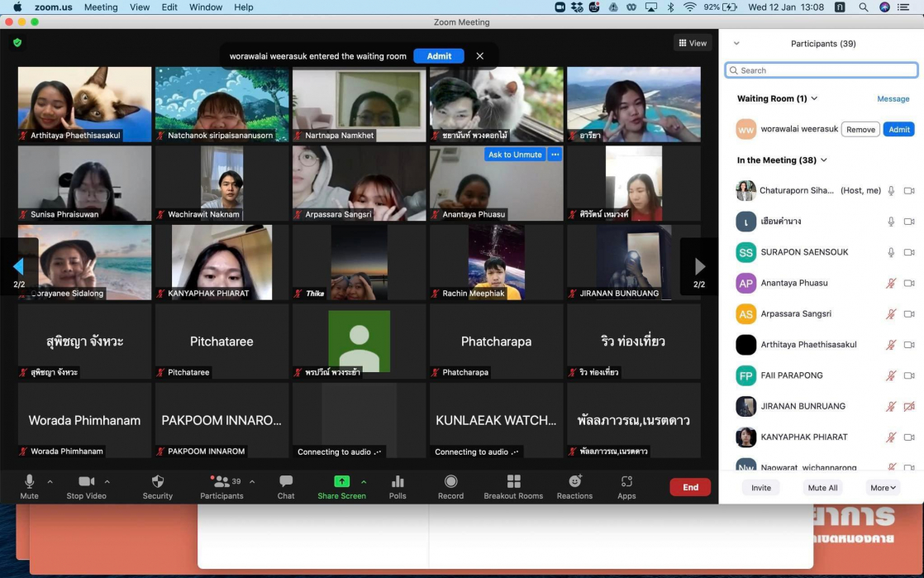Expand the Waiting Room section chevron
924x578 pixels.
814,98
